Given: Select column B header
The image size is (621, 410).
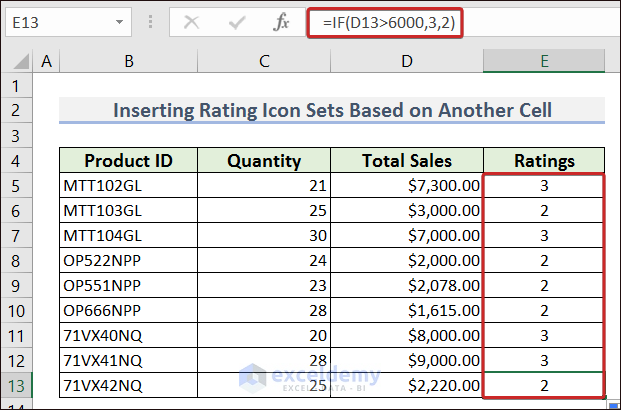Looking at the screenshot, I should tap(128, 62).
